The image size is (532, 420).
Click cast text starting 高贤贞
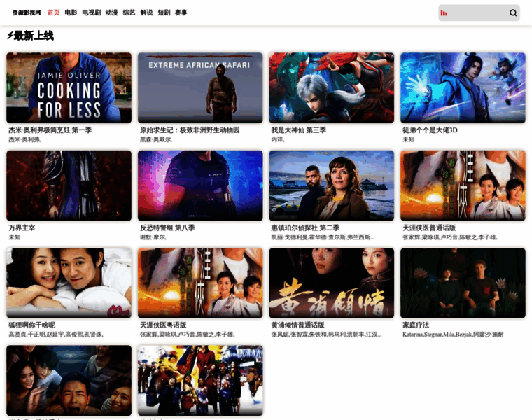coord(56,335)
